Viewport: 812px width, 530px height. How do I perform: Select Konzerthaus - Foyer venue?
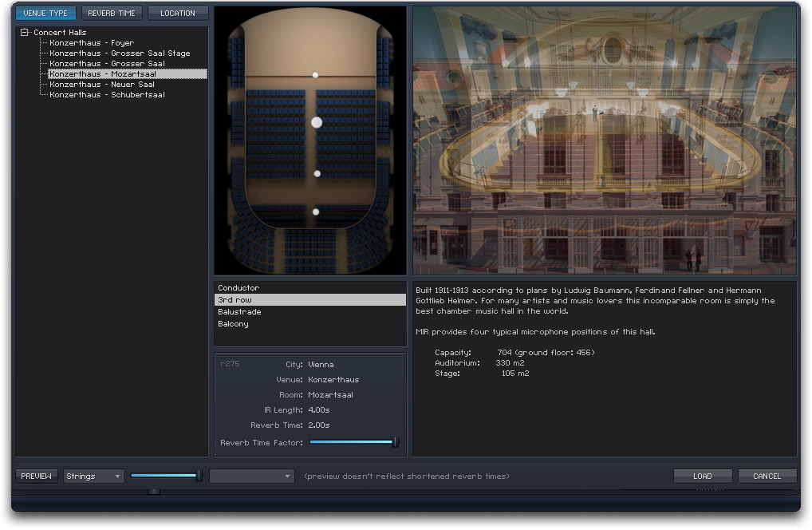(92, 43)
